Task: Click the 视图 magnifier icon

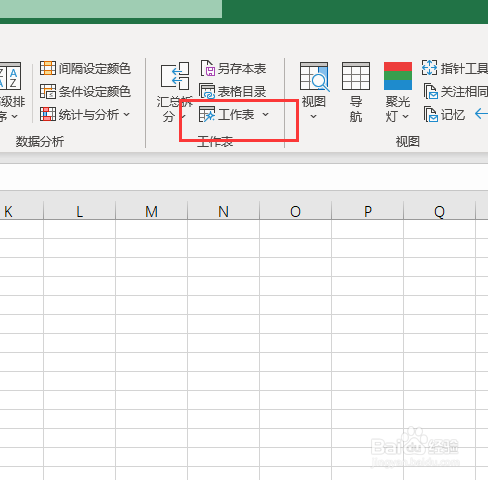Action: pyautogui.click(x=314, y=76)
